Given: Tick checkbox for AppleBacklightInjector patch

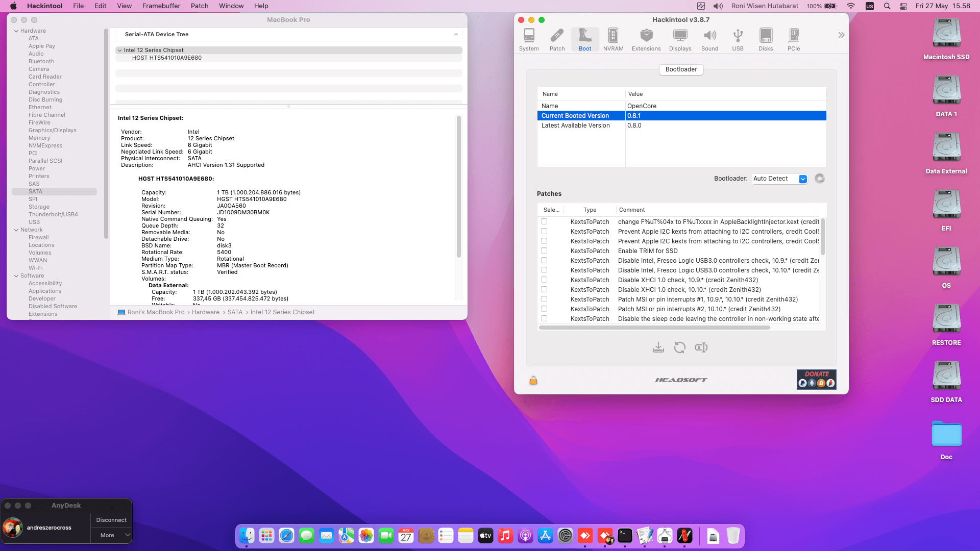Looking at the screenshot, I should (544, 222).
